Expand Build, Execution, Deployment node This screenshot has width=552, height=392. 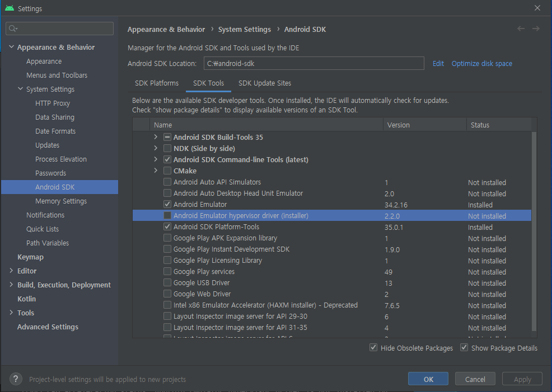coord(11,285)
